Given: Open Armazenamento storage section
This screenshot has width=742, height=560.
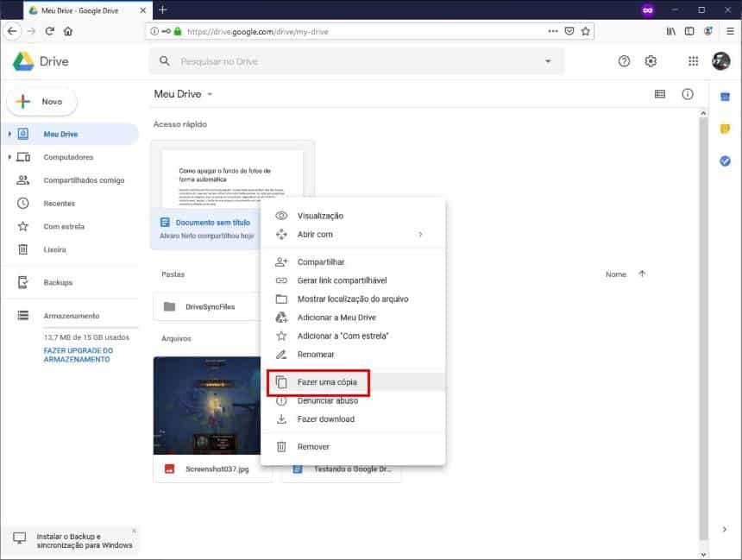Looking at the screenshot, I should coord(70,316).
